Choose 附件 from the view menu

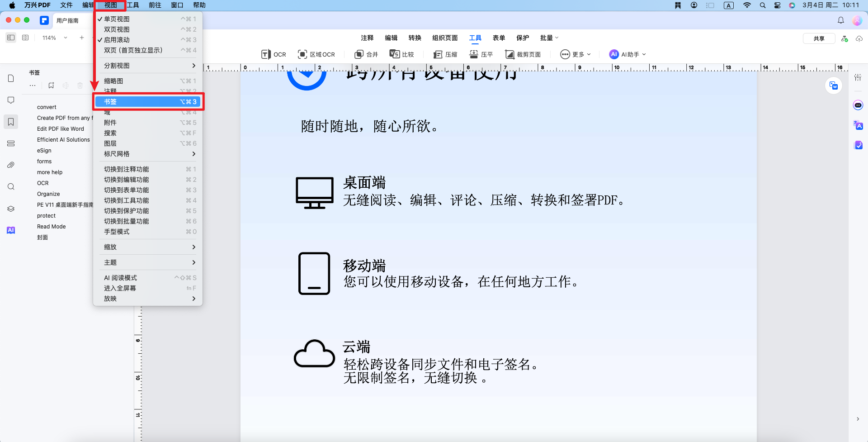[148, 123]
